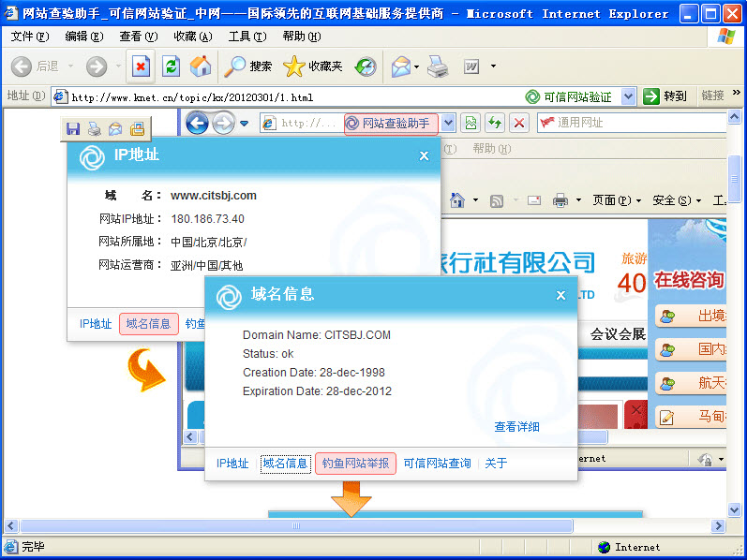Expand inner browser navigation history dropdown

pos(245,124)
